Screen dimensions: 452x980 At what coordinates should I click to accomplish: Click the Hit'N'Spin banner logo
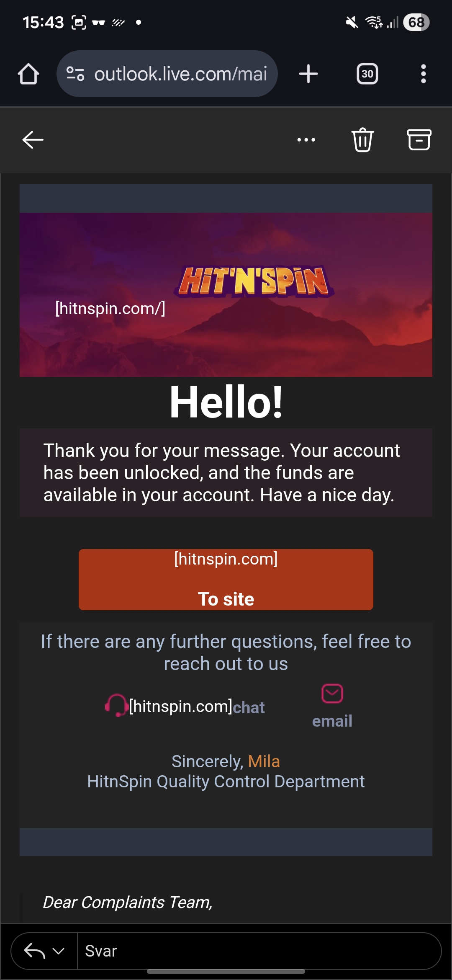coord(254,281)
